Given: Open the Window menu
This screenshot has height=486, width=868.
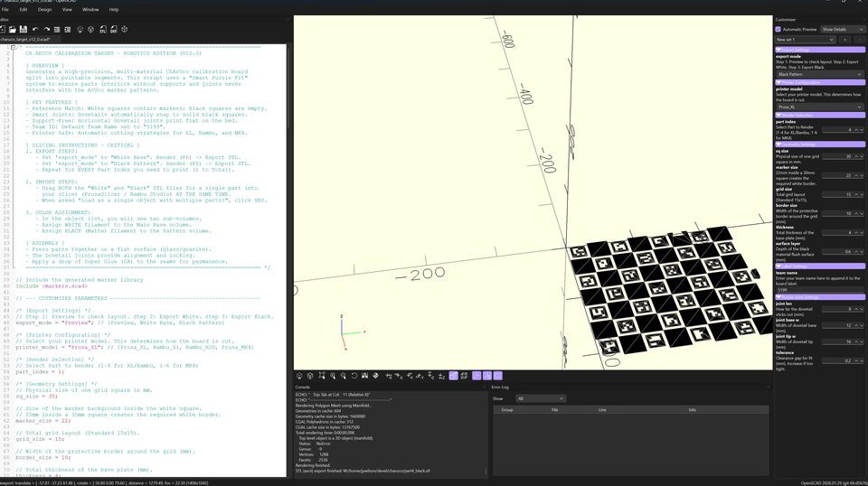Looking at the screenshot, I should (90, 9).
